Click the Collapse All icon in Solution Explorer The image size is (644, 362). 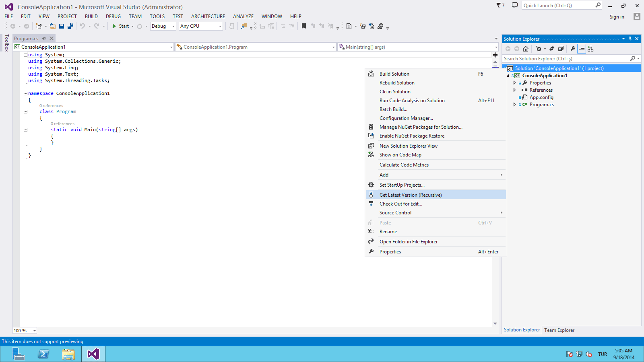(x=561, y=49)
